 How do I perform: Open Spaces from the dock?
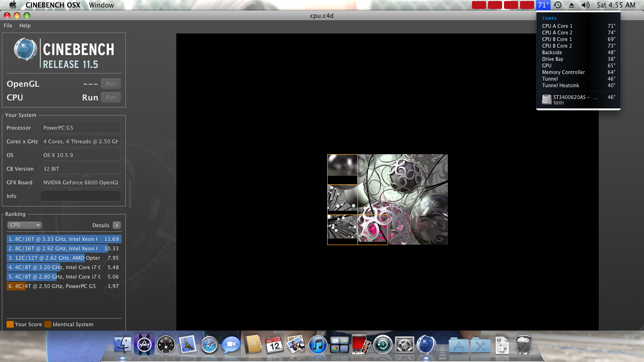(x=339, y=345)
